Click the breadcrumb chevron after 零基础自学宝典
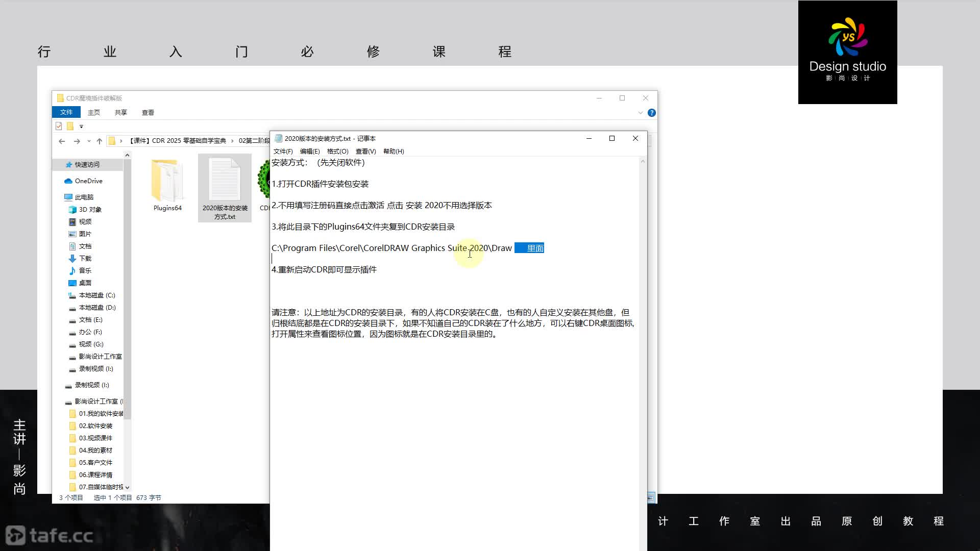 click(233, 141)
